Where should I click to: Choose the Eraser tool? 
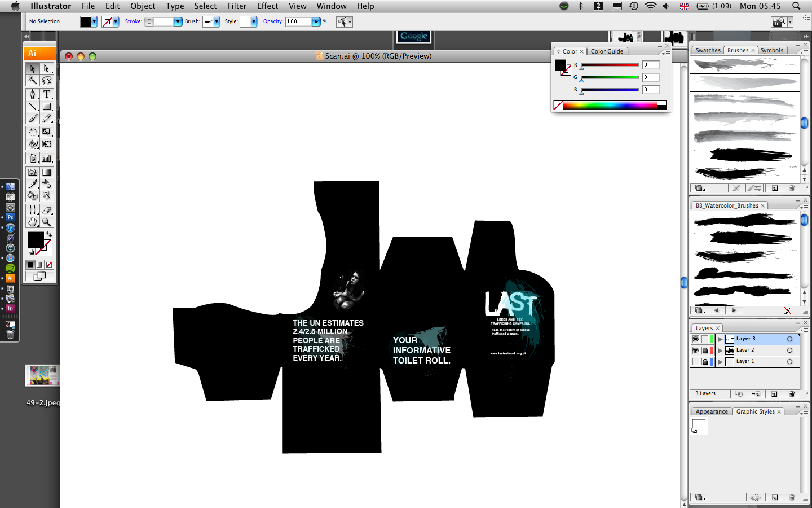click(x=47, y=210)
